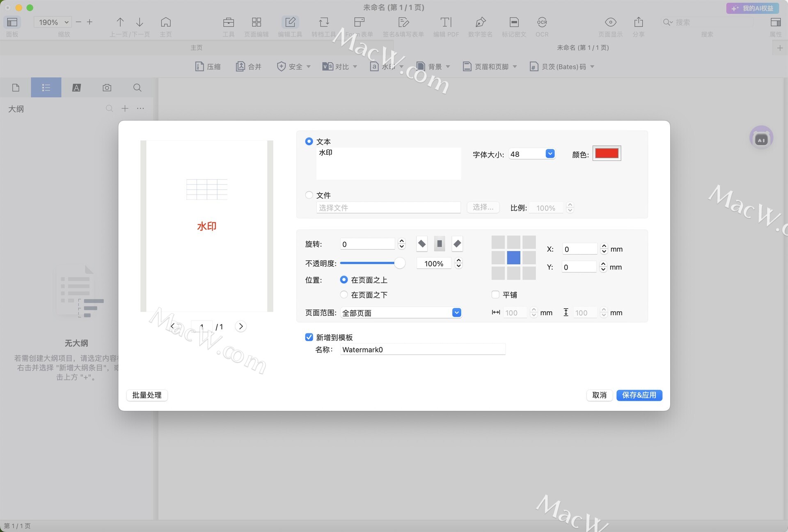Open the 属性 properties panel
The image size is (788, 532).
pyautogui.click(x=776, y=22)
